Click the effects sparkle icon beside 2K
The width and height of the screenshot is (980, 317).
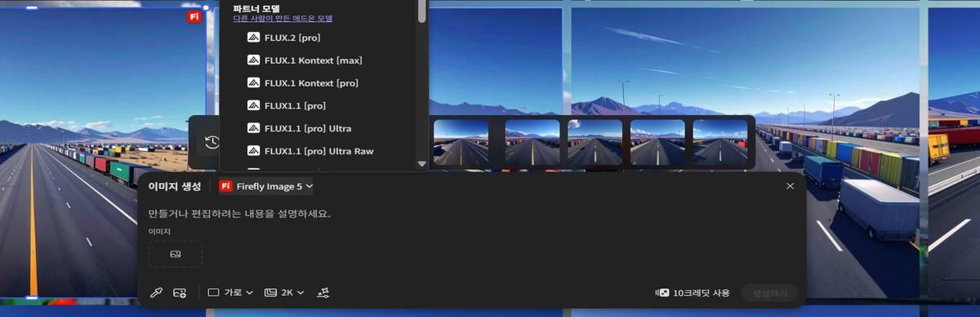pyautogui.click(x=323, y=292)
